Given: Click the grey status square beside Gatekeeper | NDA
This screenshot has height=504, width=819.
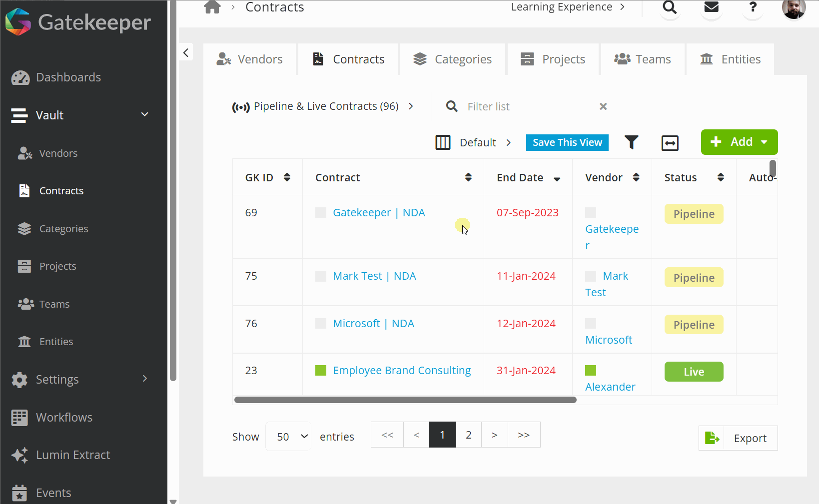Looking at the screenshot, I should pyautogui.click(x=321, y=212).
